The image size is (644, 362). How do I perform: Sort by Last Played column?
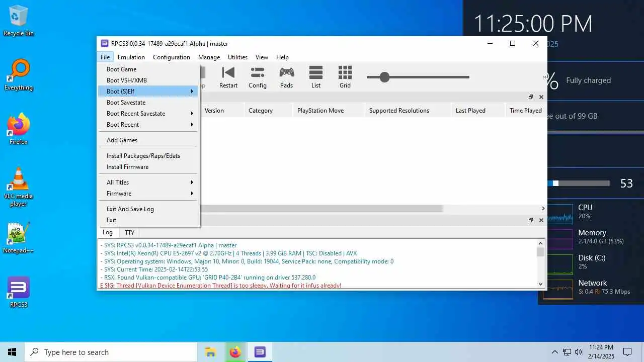[478, 111]
